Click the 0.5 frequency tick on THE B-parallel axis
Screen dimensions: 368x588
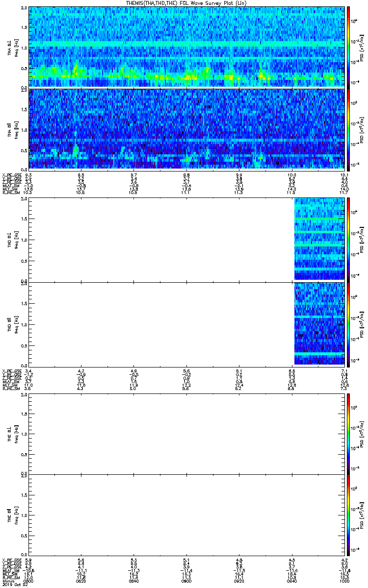pos(24,536)
